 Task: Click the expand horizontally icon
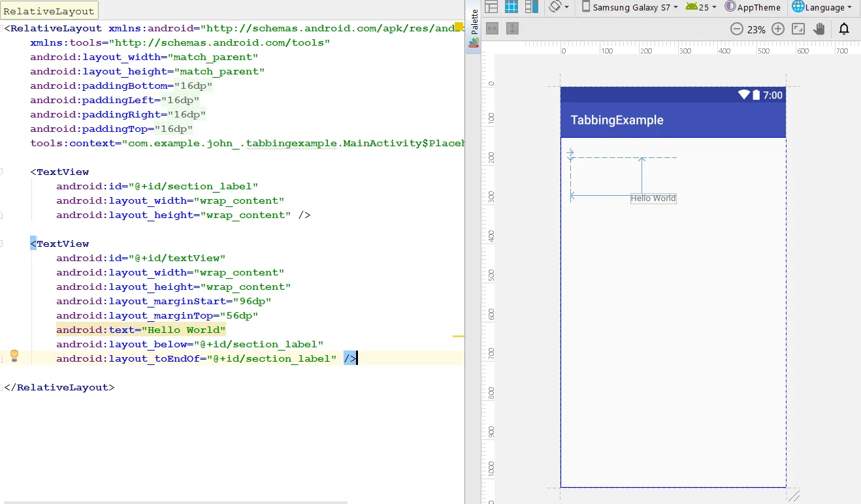pos(493,29)
